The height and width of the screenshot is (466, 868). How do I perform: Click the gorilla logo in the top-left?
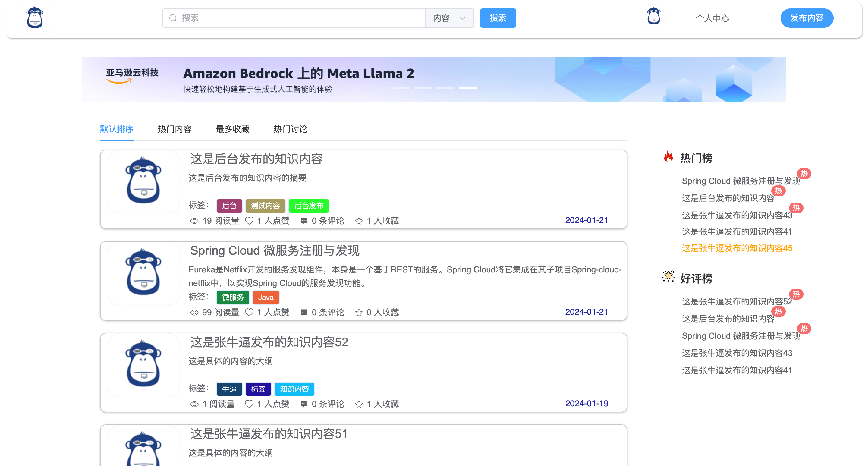click(35, 17)
